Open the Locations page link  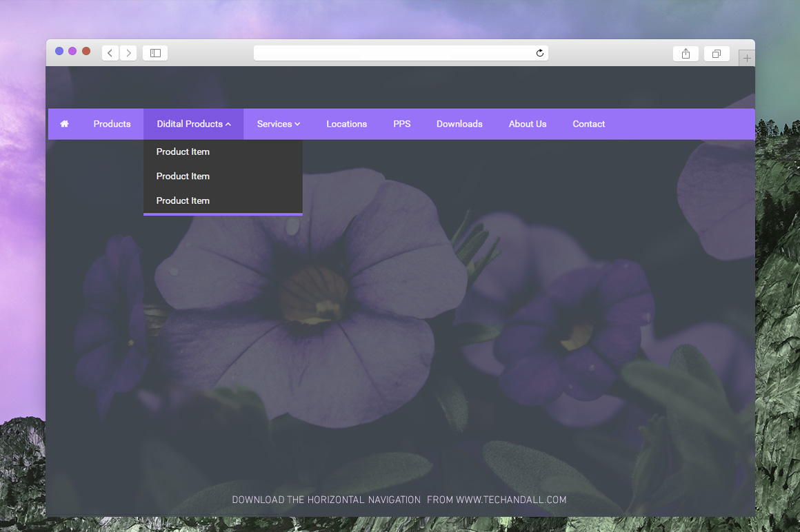[347, 124]
